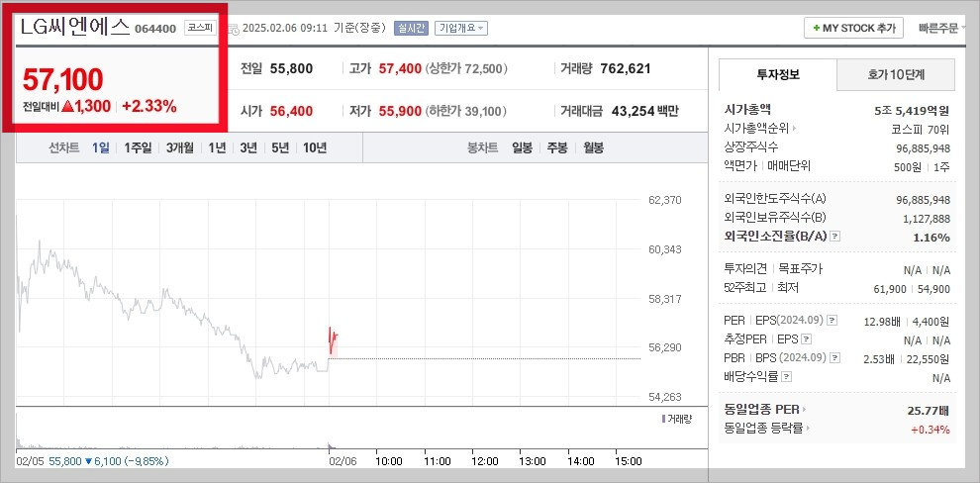This screenshot has width=980, height=483.
Task: Click the 코스피 market badge
Action: pos(200,28)
